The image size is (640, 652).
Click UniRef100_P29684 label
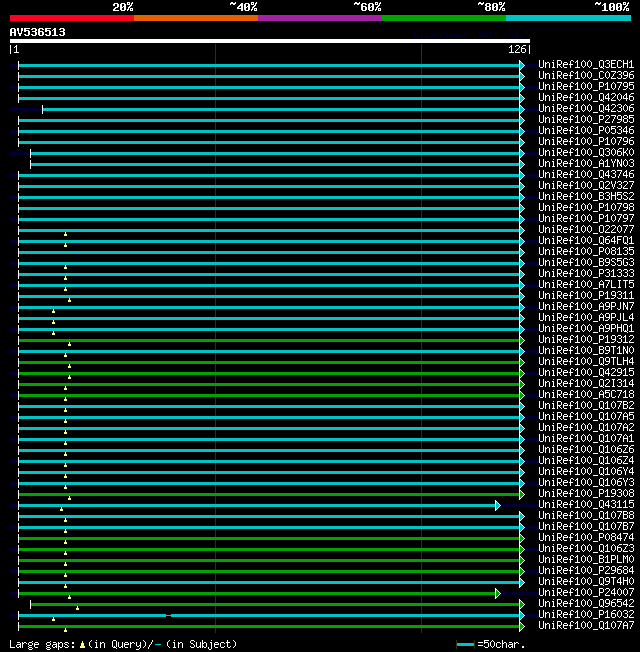pyautogui.click(x=586, y=570)
